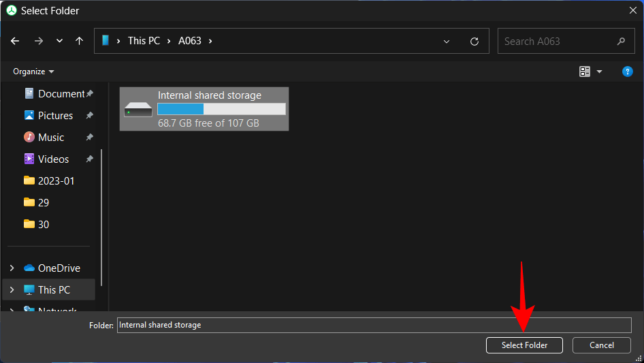Expand chevron before This PC in breadcrumb
Screen dimensions: 644x363
118,41
